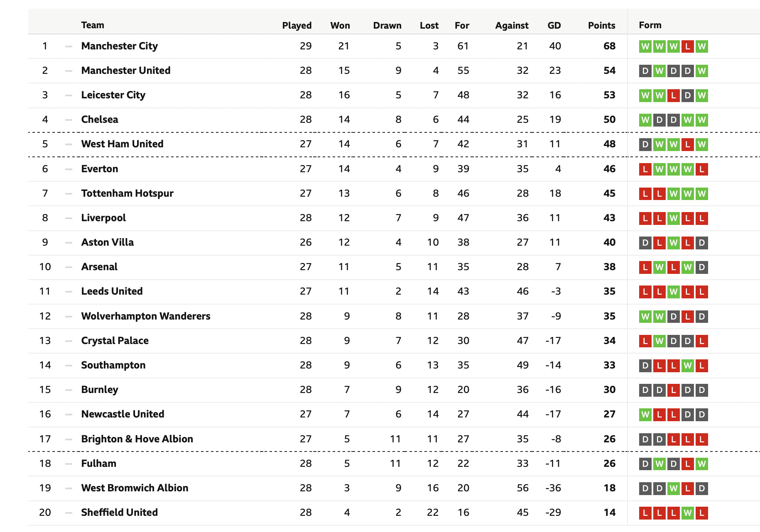Select Southampton's green W form badge

click(688, 366)
